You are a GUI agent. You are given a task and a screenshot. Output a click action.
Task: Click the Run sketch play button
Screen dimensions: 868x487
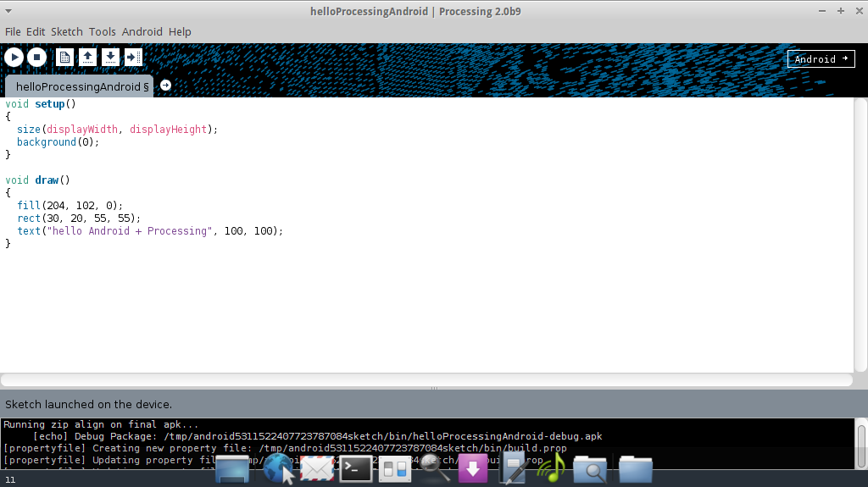14,58
